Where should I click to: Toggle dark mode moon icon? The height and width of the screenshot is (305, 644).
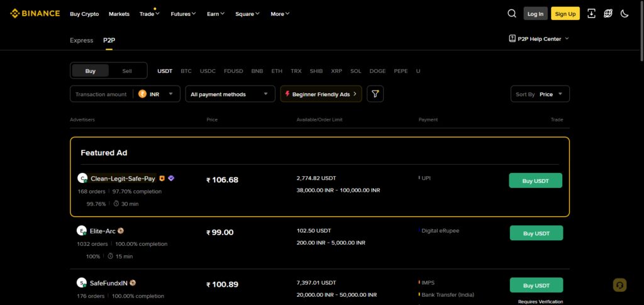(x=625, y=14)
